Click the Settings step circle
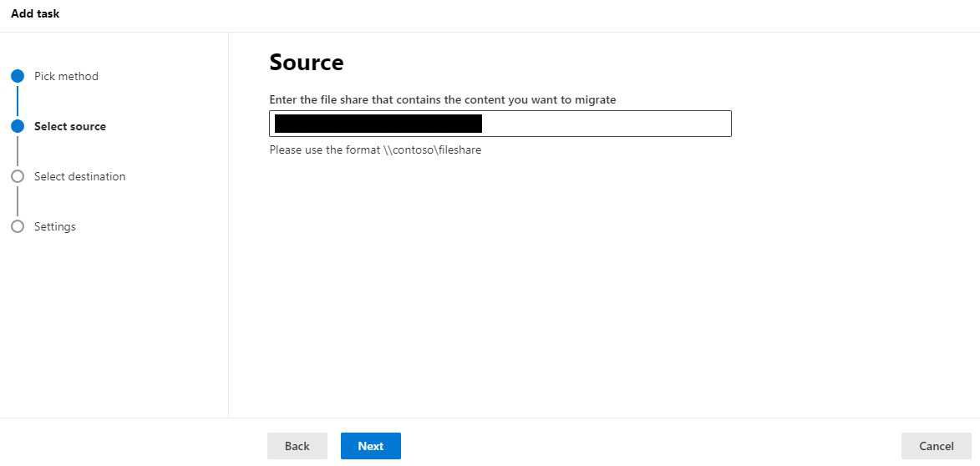The height and width of the screenshot is (466, 980). tap(18, 226)
